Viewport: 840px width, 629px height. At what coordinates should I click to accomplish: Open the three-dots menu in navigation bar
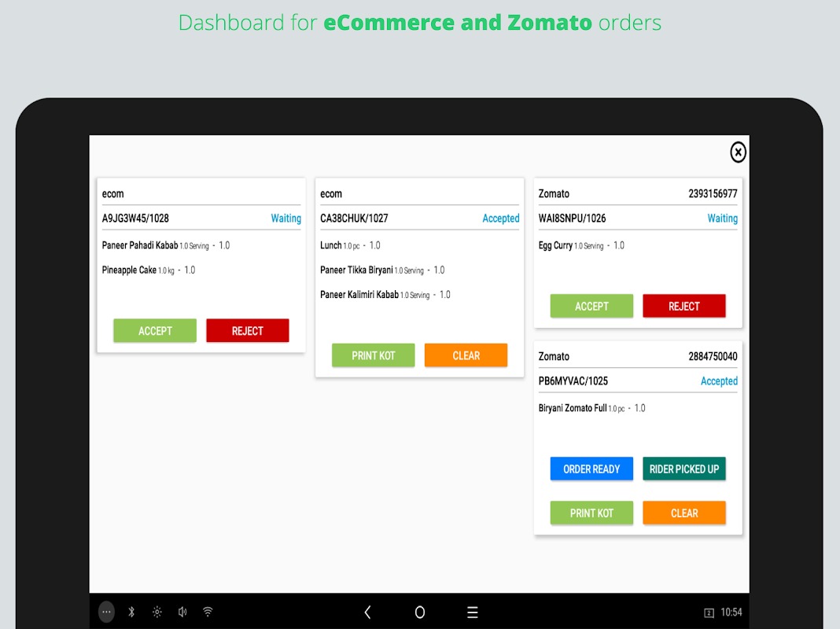point(107,612)
